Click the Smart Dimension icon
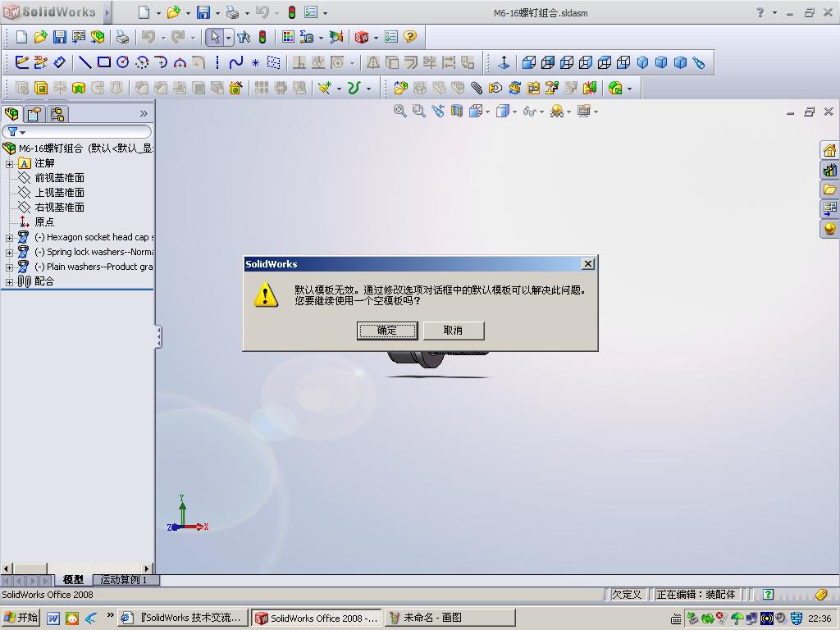Screen dimensions: 840x630 [x=59, y=62]
